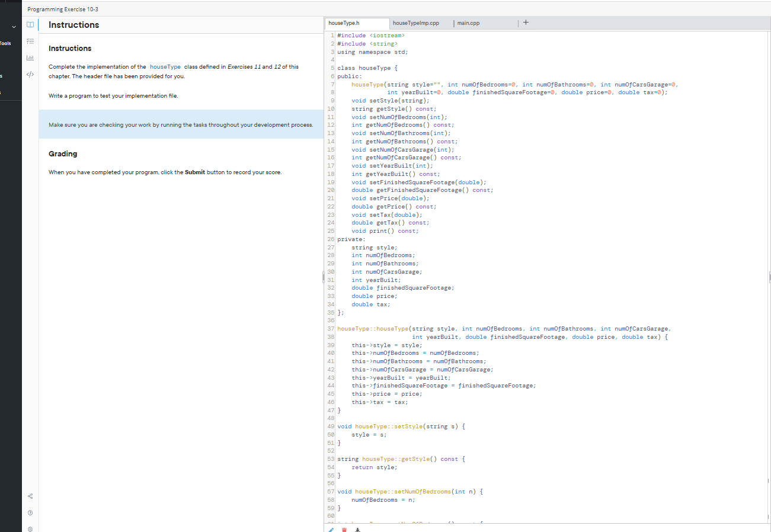Open the grading chart panel icon
Screen dimensions: 771x532
(30, 57)
